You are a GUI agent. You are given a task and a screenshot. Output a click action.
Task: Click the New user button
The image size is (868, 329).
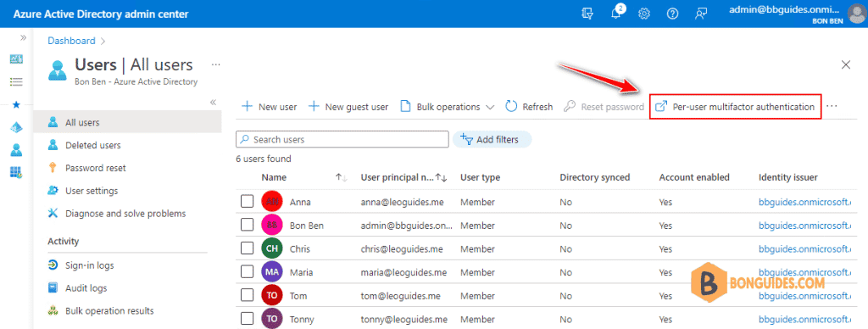[x=270, y=107]
